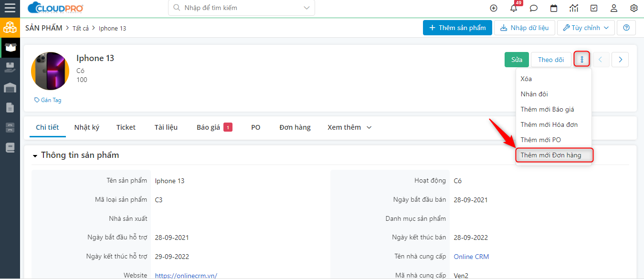Click the quantity value 100 under product name
The image size is (644, 279).
click(x=82, y=80)
